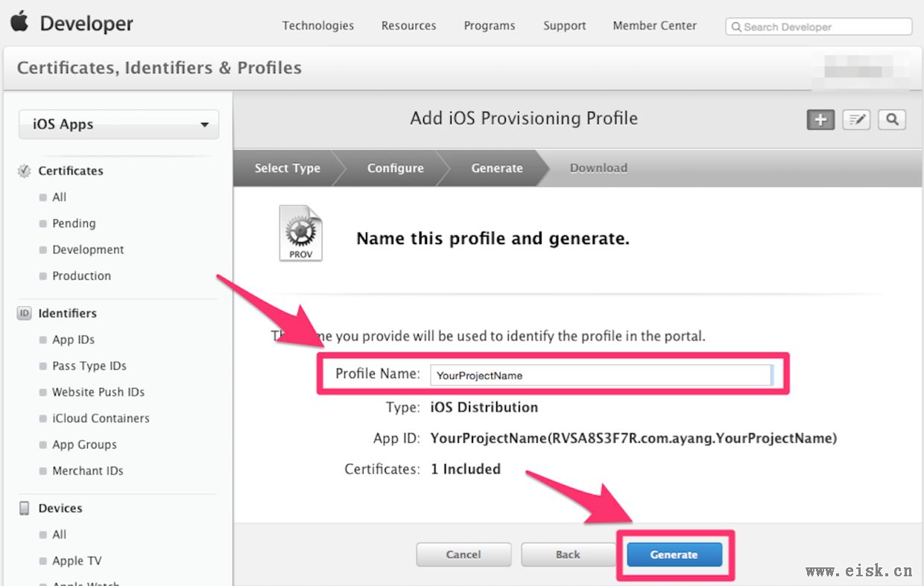924x586 pixels.
Task: Click the plus add profile icon
Action: [x=820, y=120]
